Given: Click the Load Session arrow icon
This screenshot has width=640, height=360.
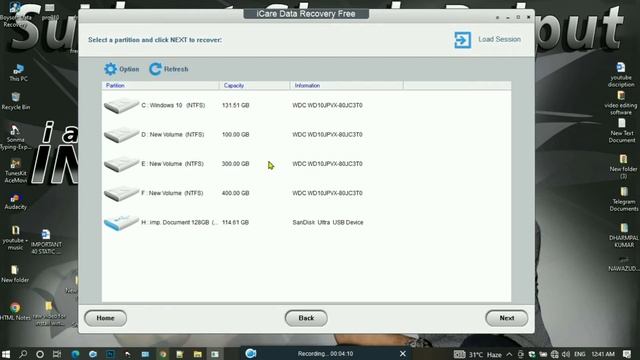Looking at the screenshot, I should pos(462,40).
